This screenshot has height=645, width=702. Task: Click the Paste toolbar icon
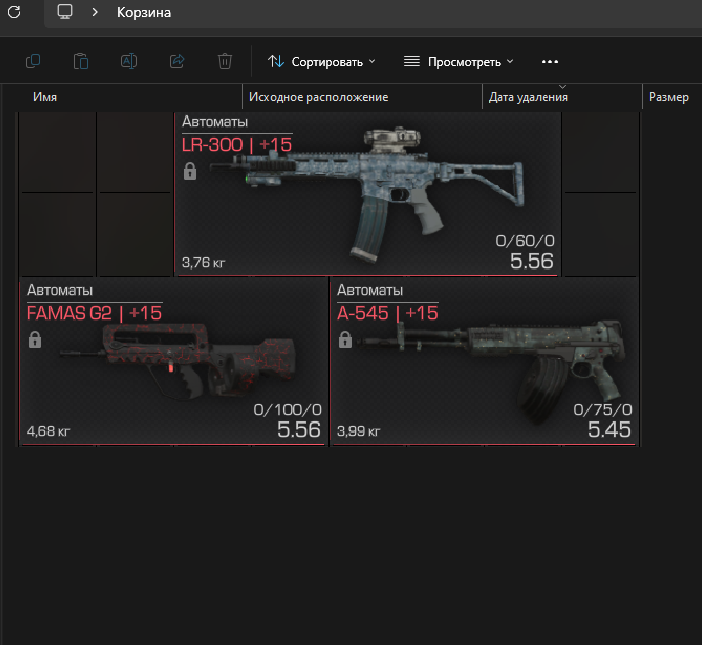81,61
